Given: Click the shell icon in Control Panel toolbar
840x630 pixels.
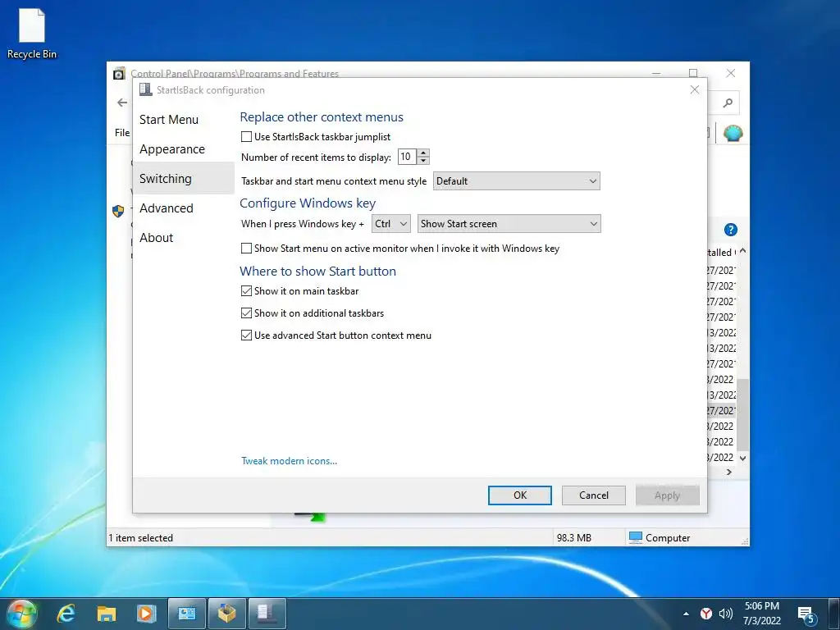Looking at the screenshot, I should (733, 132).
